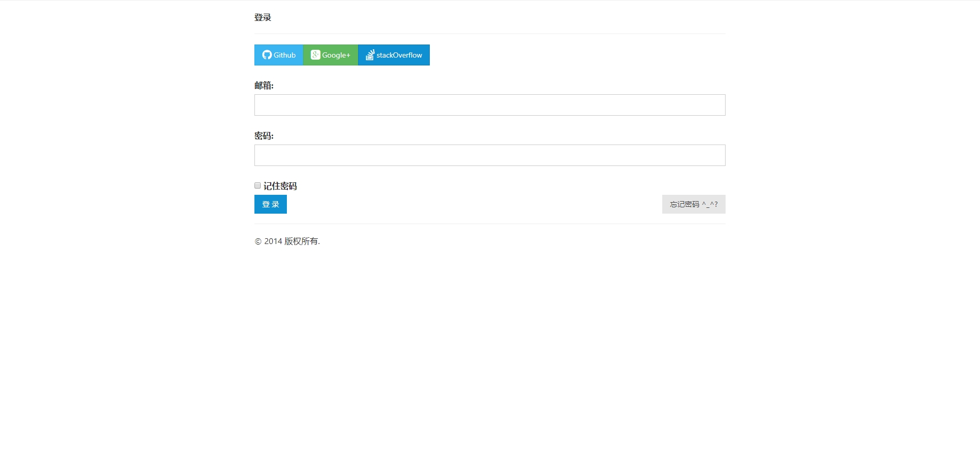Sign in with the Github button
The height and width of the screenshot is (476, 980).
tap(279, 55)
